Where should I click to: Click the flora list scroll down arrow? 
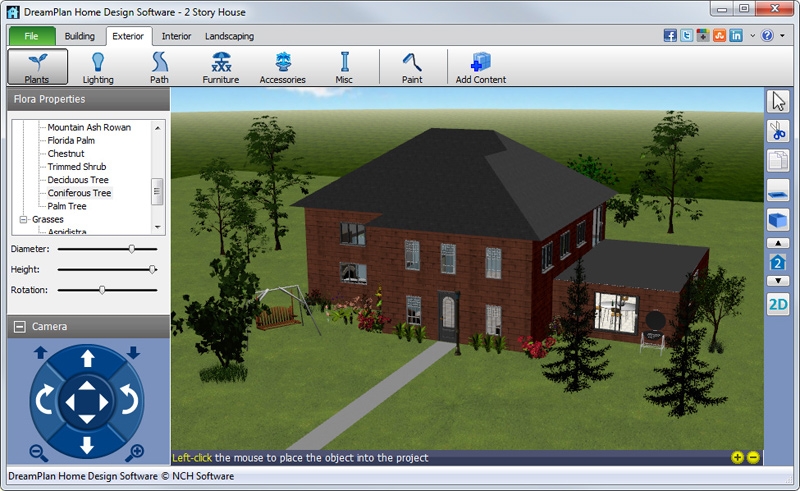click(158, 227)
